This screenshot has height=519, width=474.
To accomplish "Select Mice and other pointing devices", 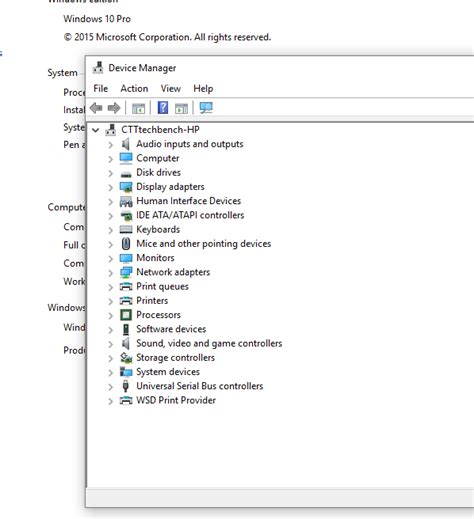I will [x=204, y=244].
